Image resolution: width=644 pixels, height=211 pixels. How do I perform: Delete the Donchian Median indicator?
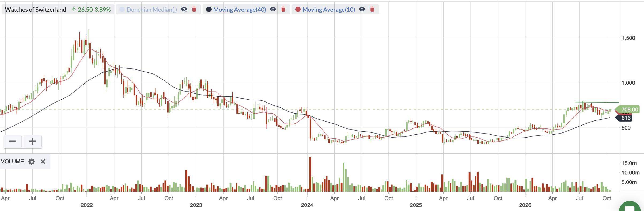tap(194, 9)
